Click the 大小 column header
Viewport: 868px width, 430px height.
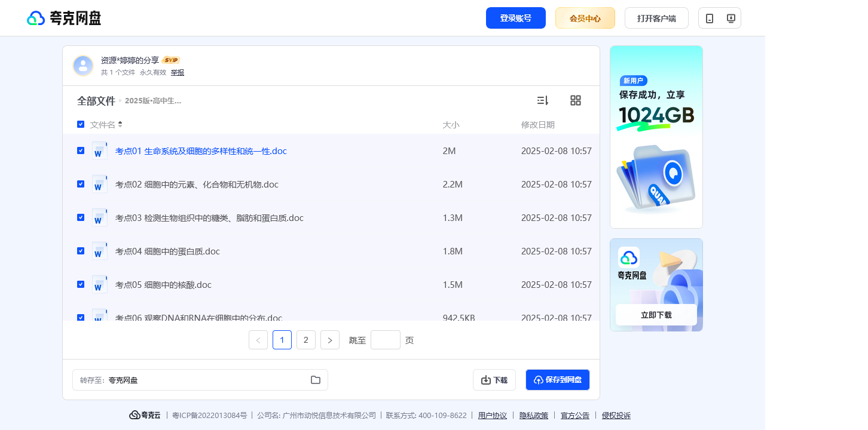tap(451, 125)
